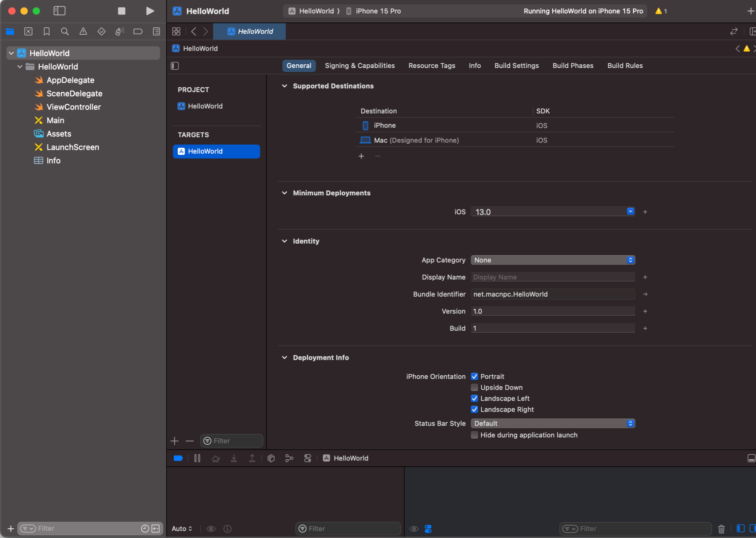
Task: Select the HelloWorld project under PROJECT
Action: [205, 106]
